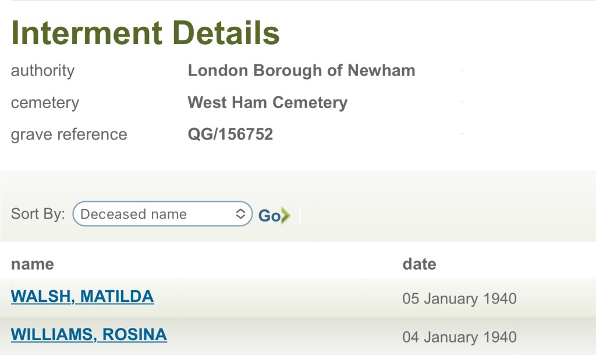This screenshot has height=364, width=596.
Task: Click the green arrow icon beside Go
Action: pyautogui.click(x=285, y=216)
